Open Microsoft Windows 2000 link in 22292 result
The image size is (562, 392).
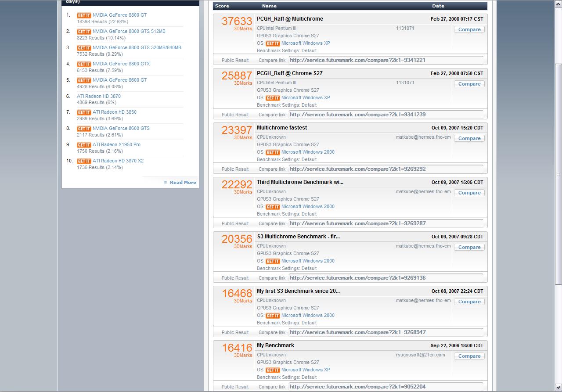click(308, 207)
